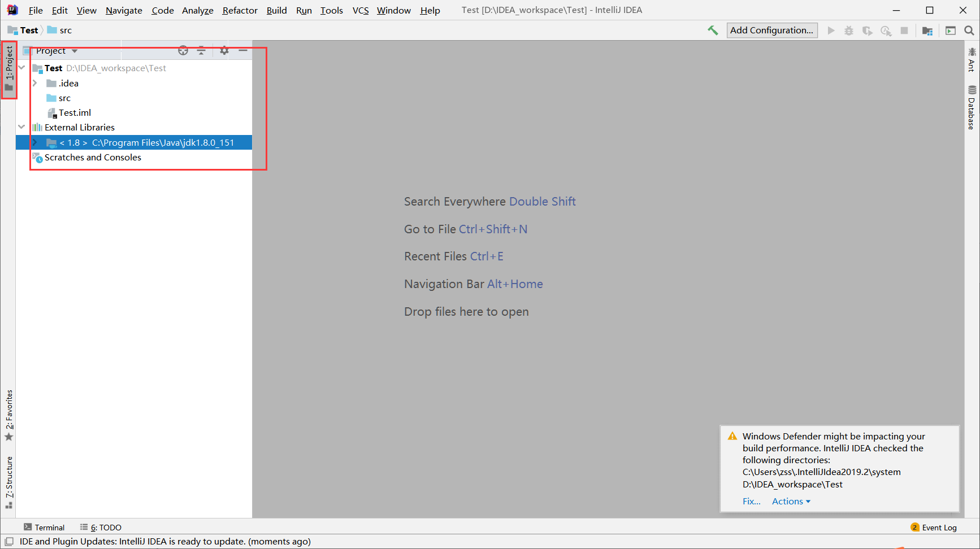Click the Run with Coverage icon

pos(867,30)
